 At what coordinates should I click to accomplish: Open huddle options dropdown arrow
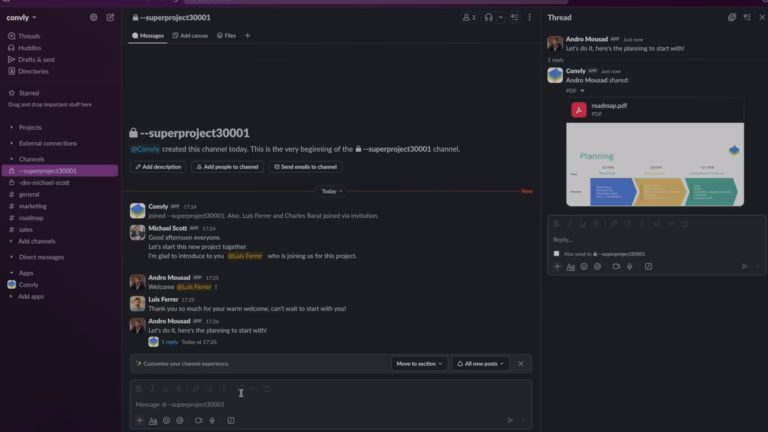click(501, 17)
